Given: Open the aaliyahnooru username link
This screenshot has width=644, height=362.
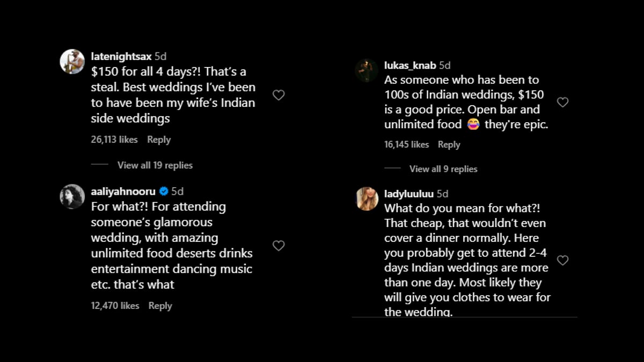Looking at the screenshot, I should pyautogui.click(x=123, y=191).
